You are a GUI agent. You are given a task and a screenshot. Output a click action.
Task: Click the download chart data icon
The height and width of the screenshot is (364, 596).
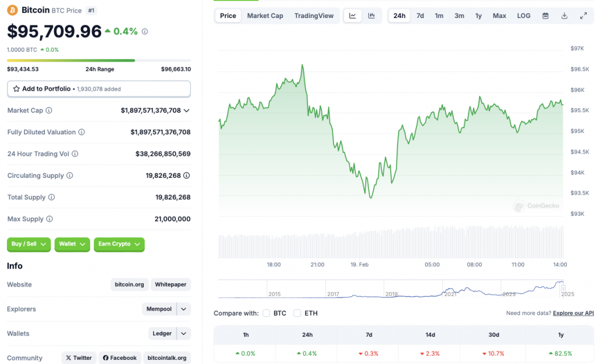(565, 16)
